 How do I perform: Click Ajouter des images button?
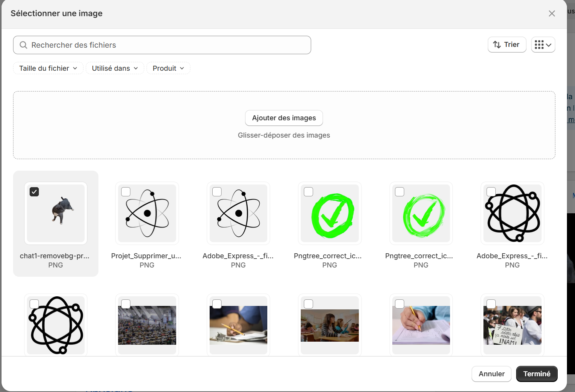click(284, 118)
